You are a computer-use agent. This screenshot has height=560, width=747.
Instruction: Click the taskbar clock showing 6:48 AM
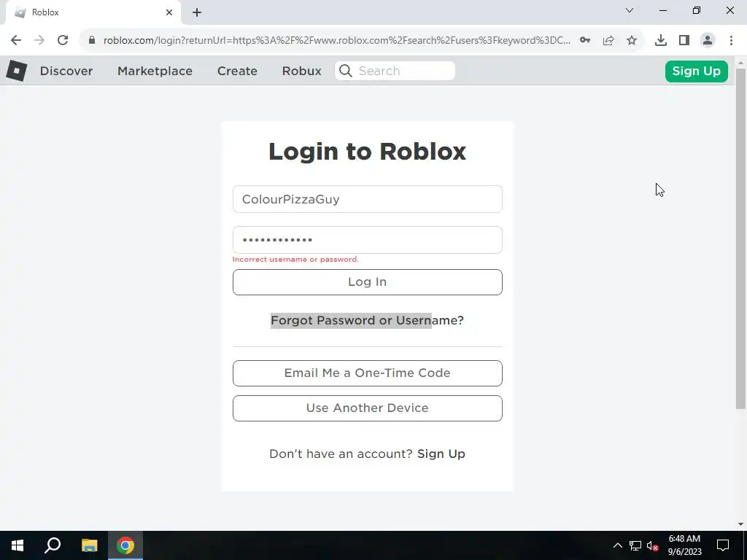tap(684, 545)
